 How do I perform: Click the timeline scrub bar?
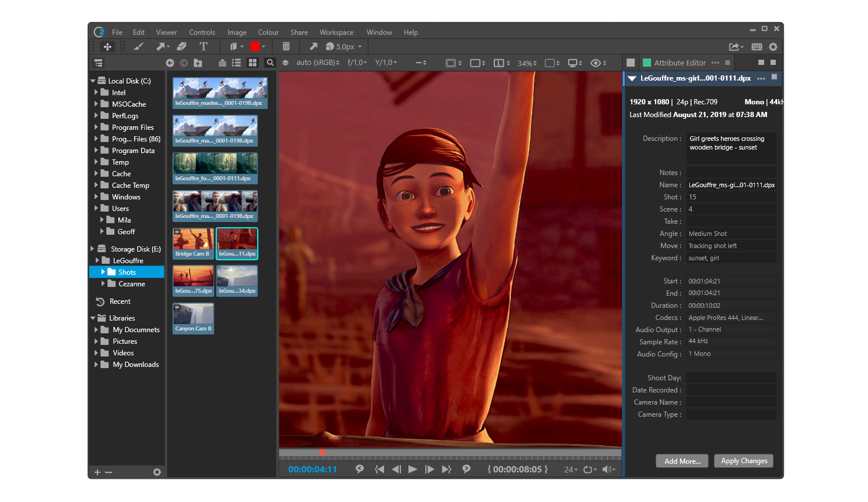pyautogui.click(x=450, y=453)
